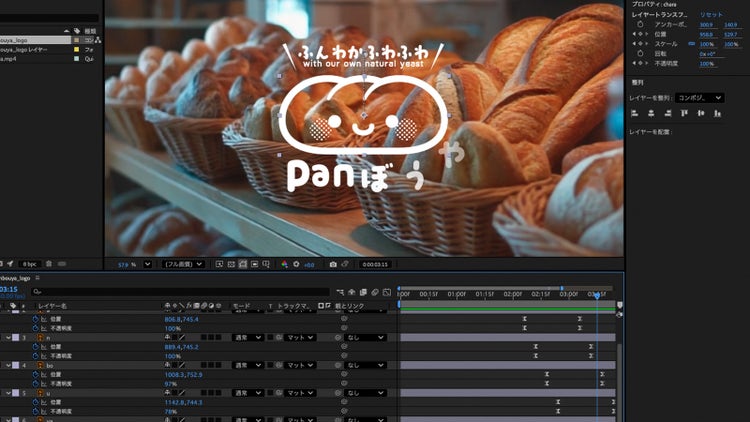Click モード column header
This screenshot has width=750, height=422.
coord(241,306)
